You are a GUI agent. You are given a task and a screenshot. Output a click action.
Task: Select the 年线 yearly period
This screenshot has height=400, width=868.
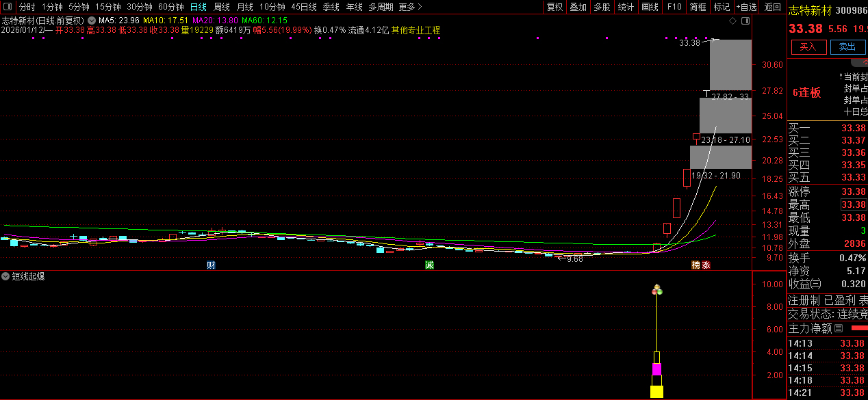coord(354,7)
